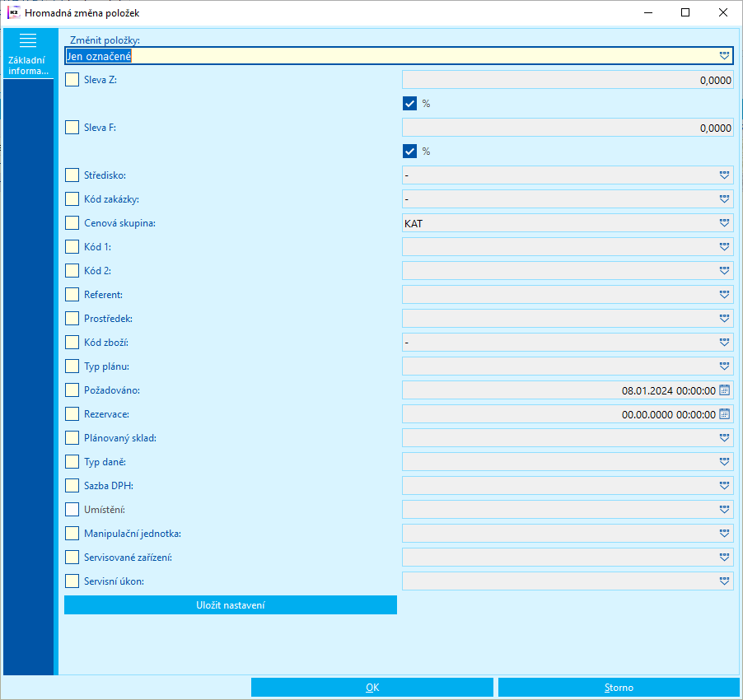743x700 pixels.
Task: Open calendar picker for Požadováno date
Action: click(x=724, y=390)
